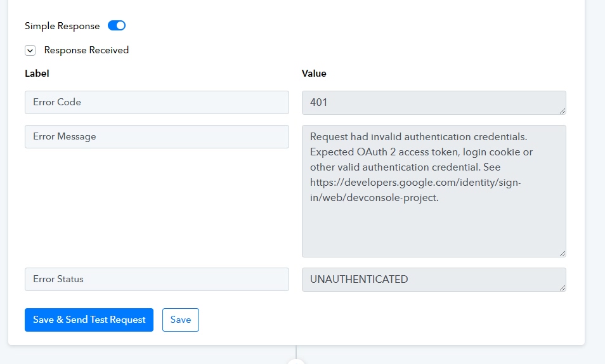
Task: Click the connector line below the card
Action: pos(296,352)
